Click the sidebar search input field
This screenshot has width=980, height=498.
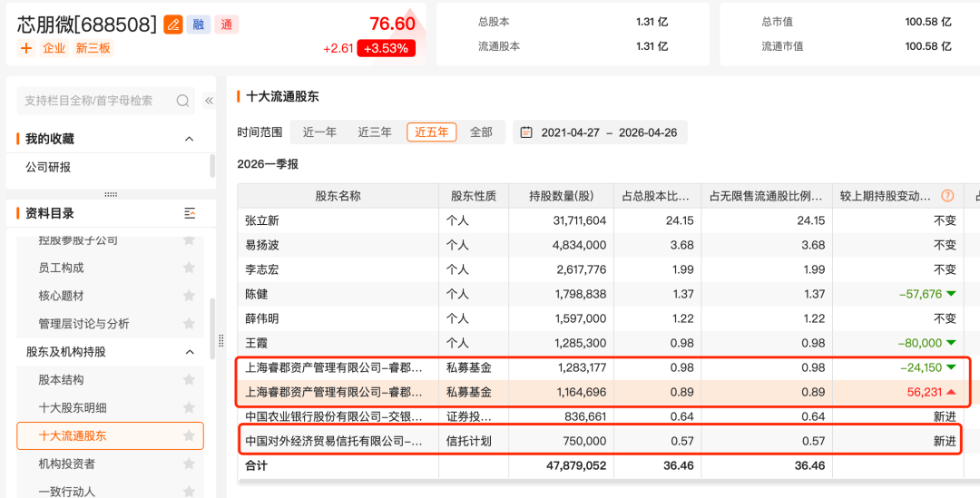pos(95,101)
